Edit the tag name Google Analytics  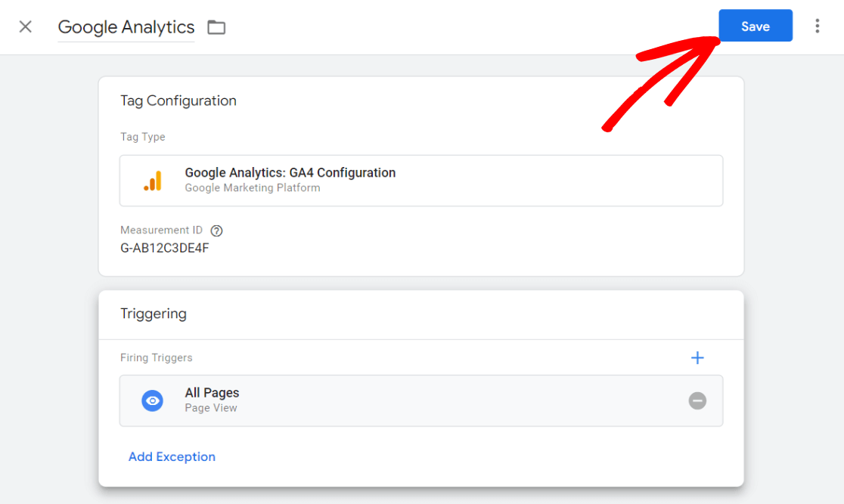point(126,27)
